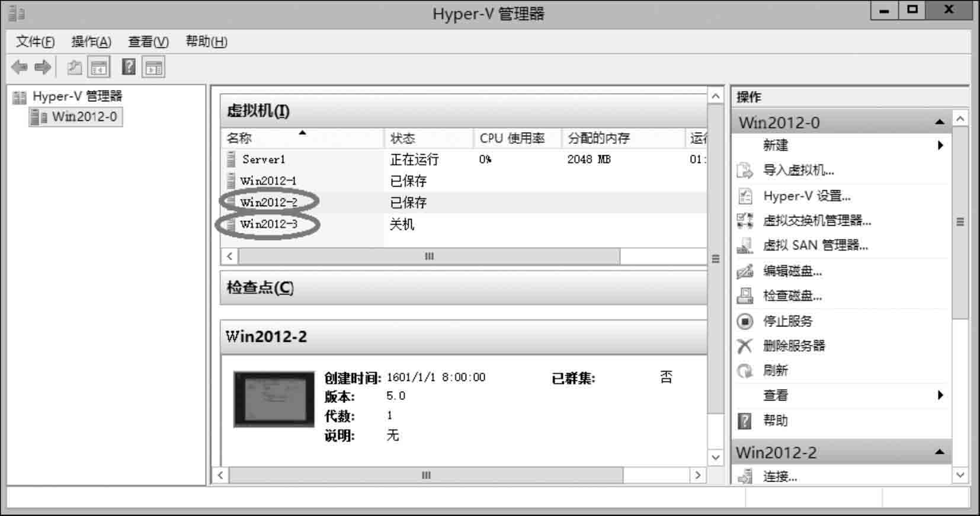Collapse the Win2012-0 actions section
Viewport: 980px width, 516px height.
940,122
